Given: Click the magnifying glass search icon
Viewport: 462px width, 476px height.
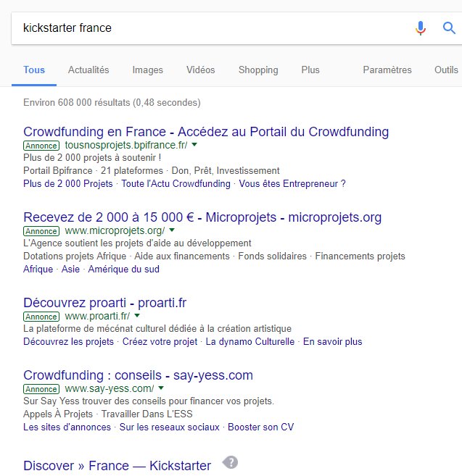Looking at the screenshot, I should pyautogui.click(x=449, y=28).
